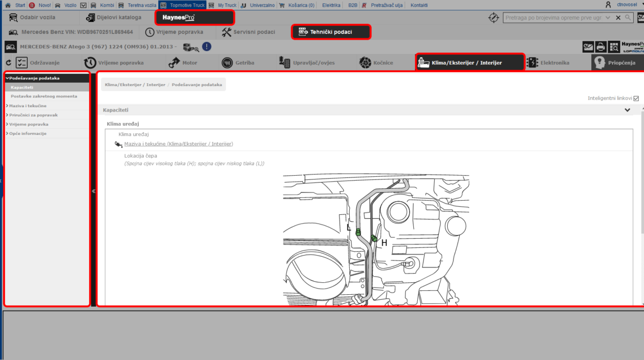Open the Upravljač/ovjes steering category
This screenshot has width=644, height=360.
tap(306, 63)
